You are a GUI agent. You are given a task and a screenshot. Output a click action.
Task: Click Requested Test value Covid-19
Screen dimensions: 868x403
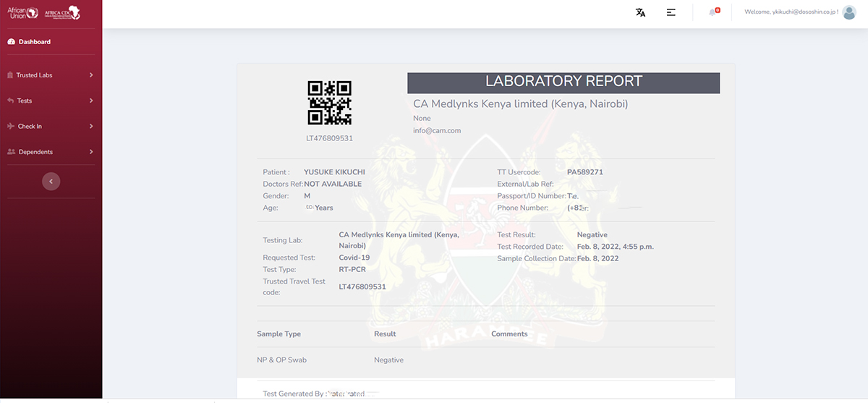pyautogui.click(x=354, y=258)
